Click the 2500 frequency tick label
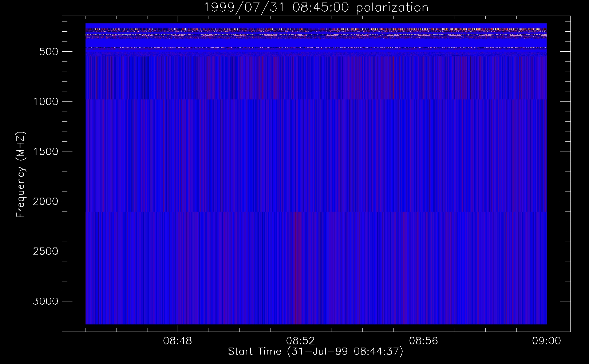This screenshot has width=589, height=364. (46, 251)
